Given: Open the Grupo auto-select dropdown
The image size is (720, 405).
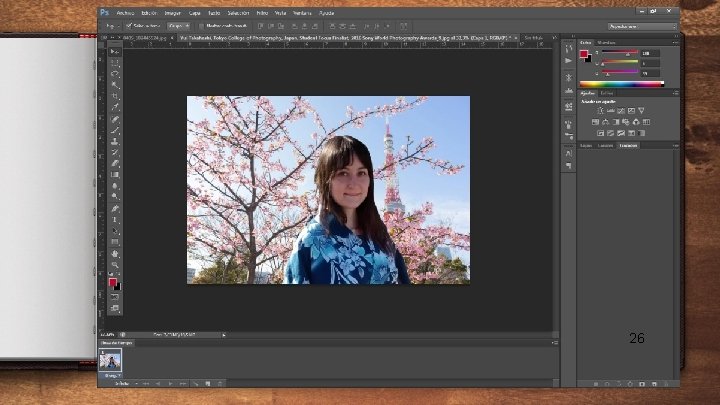Looking at the screenshot, I should point(179,26).
